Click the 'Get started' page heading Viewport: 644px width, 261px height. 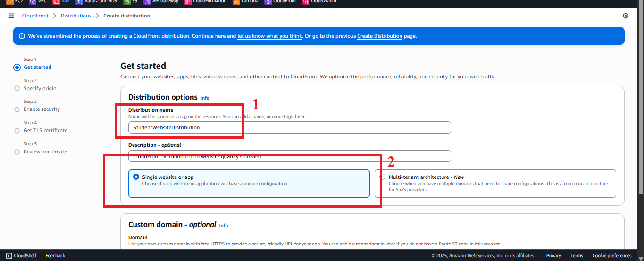pyautogui.click(x=143, y=66)
